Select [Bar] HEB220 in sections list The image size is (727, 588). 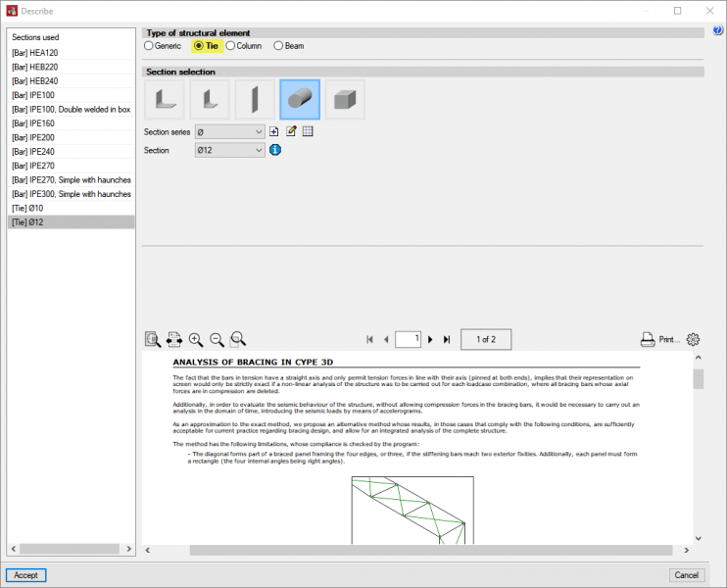(x=34, y=67)
